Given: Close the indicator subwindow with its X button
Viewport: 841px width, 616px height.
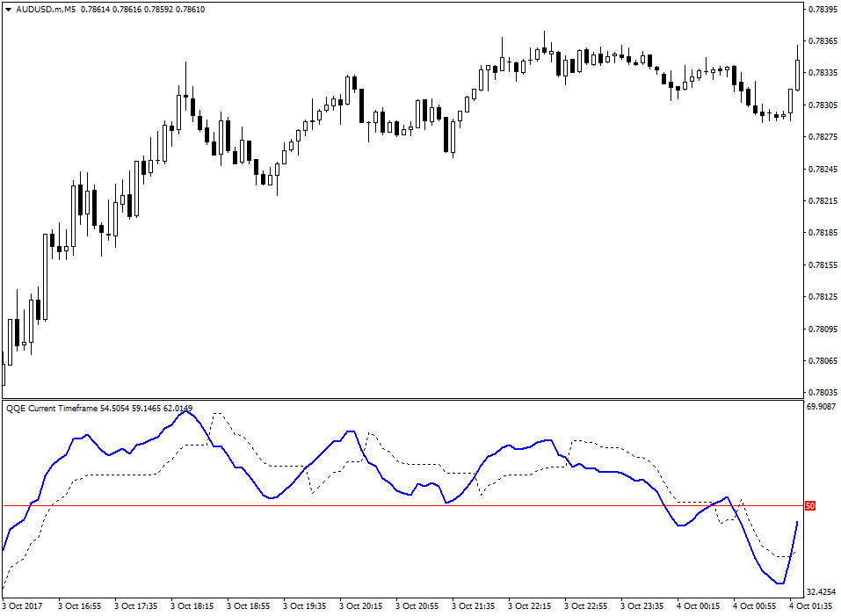Looking at the screenshot, I should (796, 405).
